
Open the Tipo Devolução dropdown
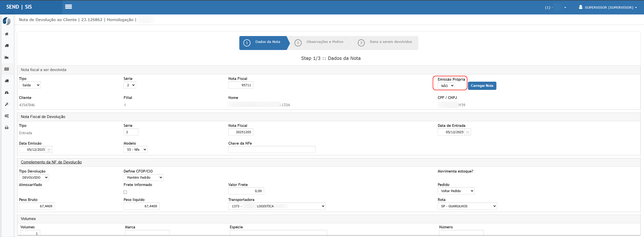[34, 178]
